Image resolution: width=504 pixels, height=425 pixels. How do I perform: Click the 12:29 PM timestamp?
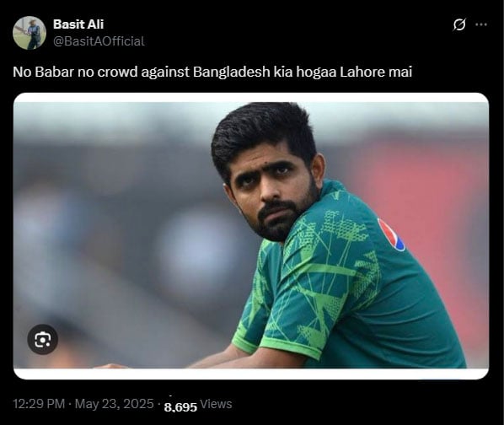tap(39, 404)
